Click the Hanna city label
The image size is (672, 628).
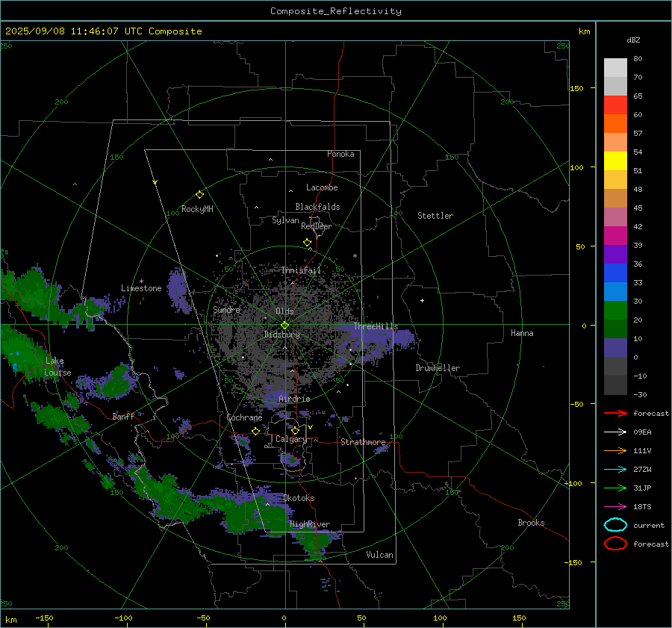point(522,333)
